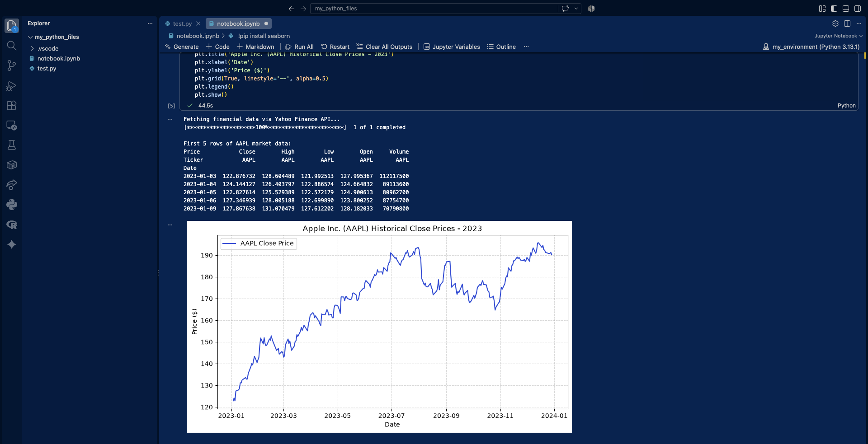Click the AAPL price chart output

[x=379, y=327]
